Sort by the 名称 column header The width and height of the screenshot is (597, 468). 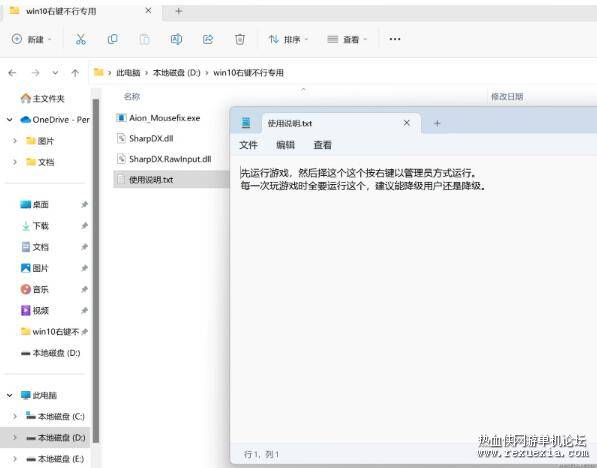pyautogui.click(x=132, y=97)
